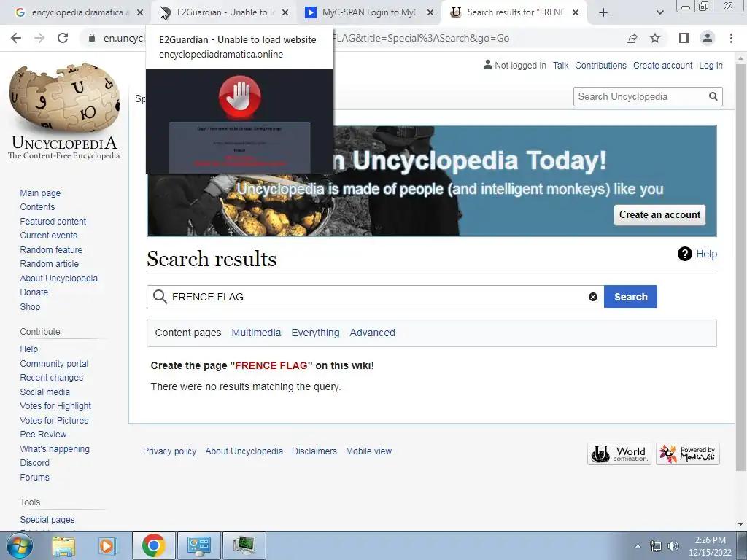Screen dimensions: 747x560
Task: Open Contributions in the header
Action: (x=600, y=65)
